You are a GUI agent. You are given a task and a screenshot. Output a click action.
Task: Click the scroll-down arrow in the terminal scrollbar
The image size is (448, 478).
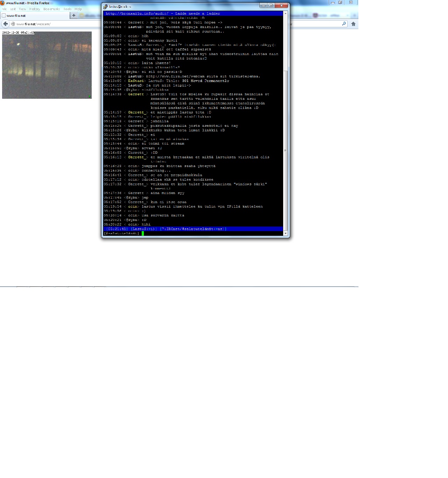(286, 233)
